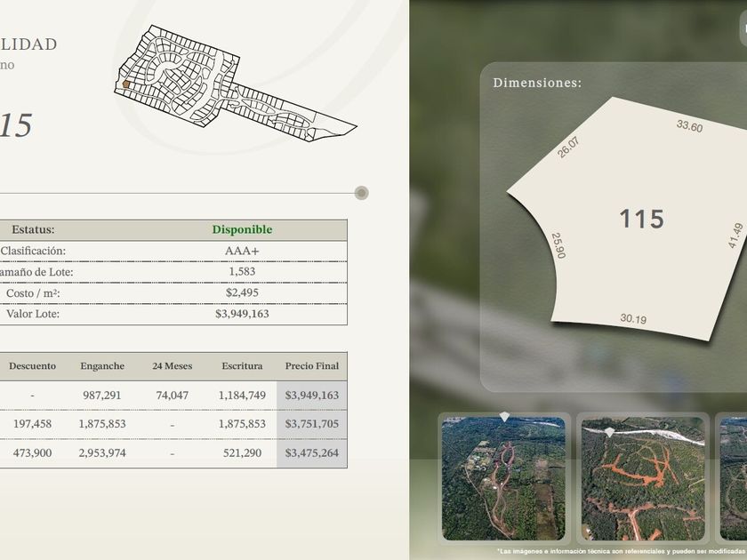
Task: Click the 24 Meses value '74,047'
Action: (x=172, y=396)
